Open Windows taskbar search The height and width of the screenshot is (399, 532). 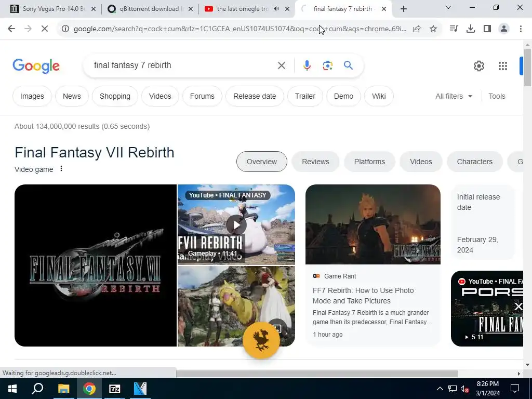37,389
